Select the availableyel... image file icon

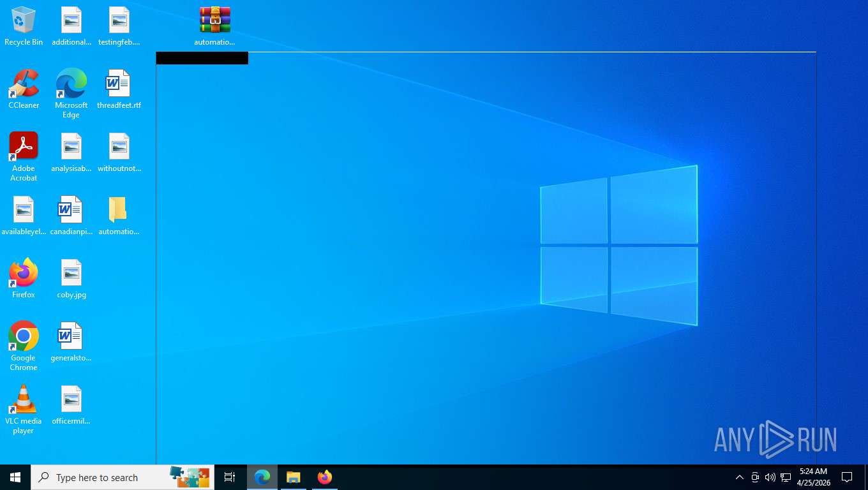[24, 216]
